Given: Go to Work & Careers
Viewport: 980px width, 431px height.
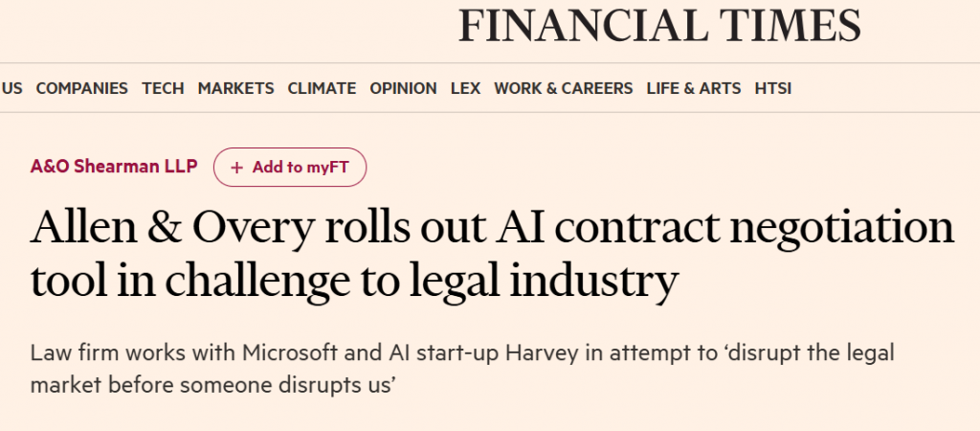Looking at the screenshot, I should tap(563, 88).
